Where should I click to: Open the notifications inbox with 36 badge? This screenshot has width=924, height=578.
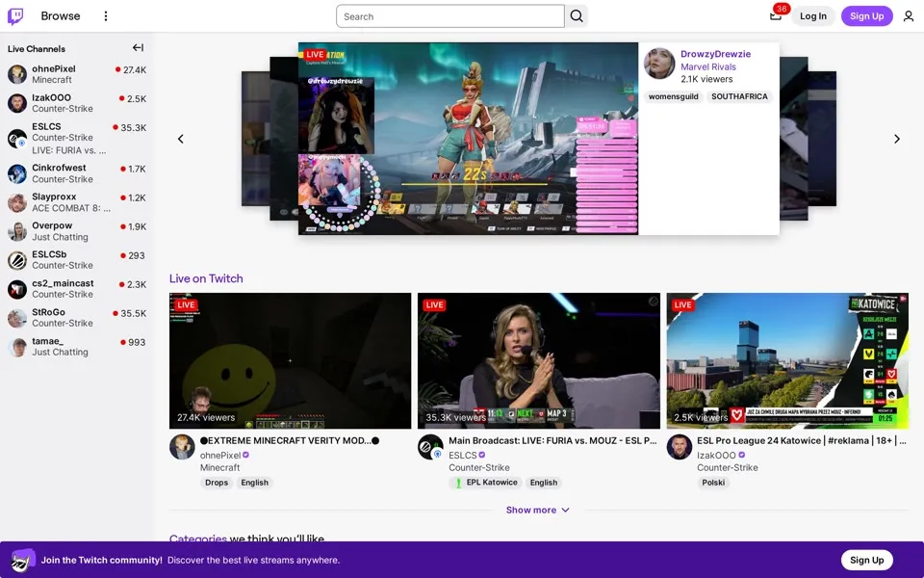pos(776,16)
